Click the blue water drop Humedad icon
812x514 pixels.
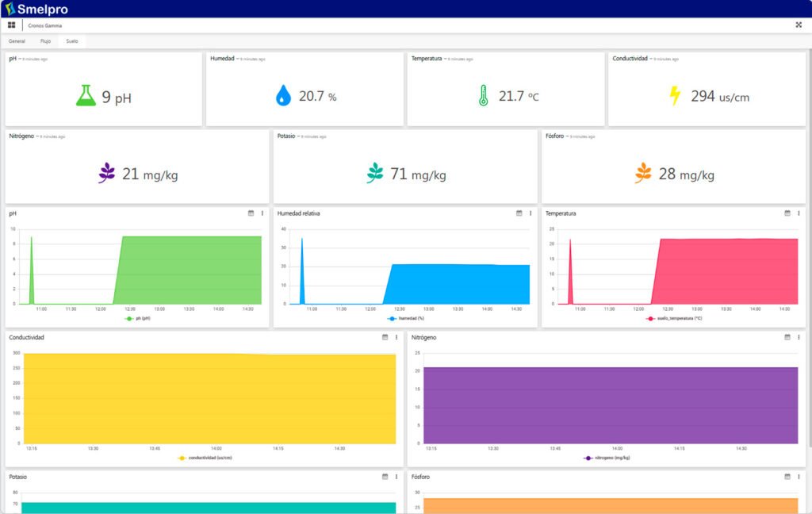coord(283,96)
